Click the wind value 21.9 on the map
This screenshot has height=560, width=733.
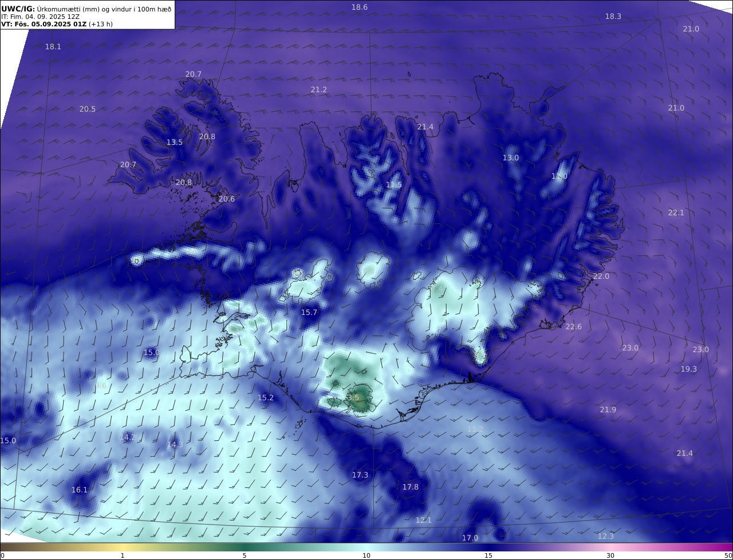608,410
